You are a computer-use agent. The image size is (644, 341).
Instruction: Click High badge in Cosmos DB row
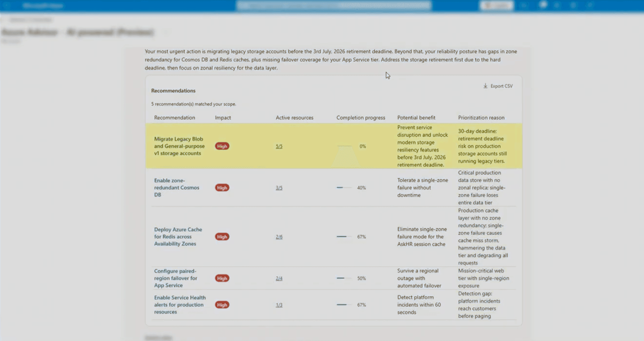222,187
